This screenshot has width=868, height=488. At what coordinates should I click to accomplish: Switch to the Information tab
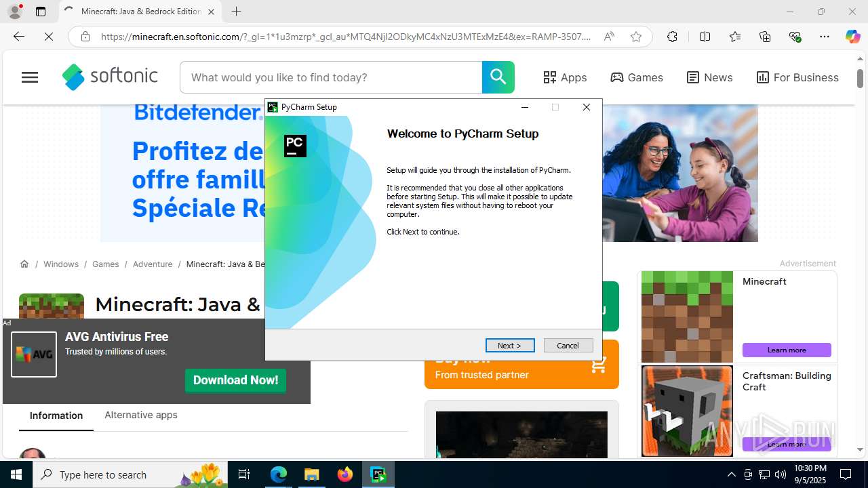tap(56, 415)
